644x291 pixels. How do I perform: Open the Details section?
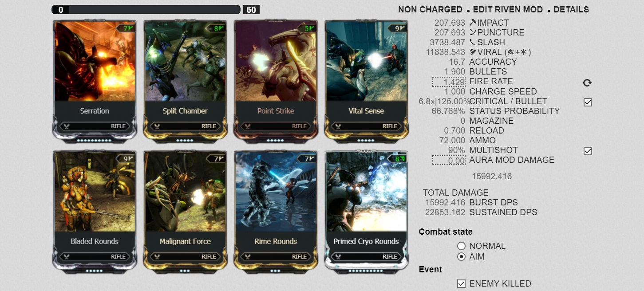coord(571,9)
